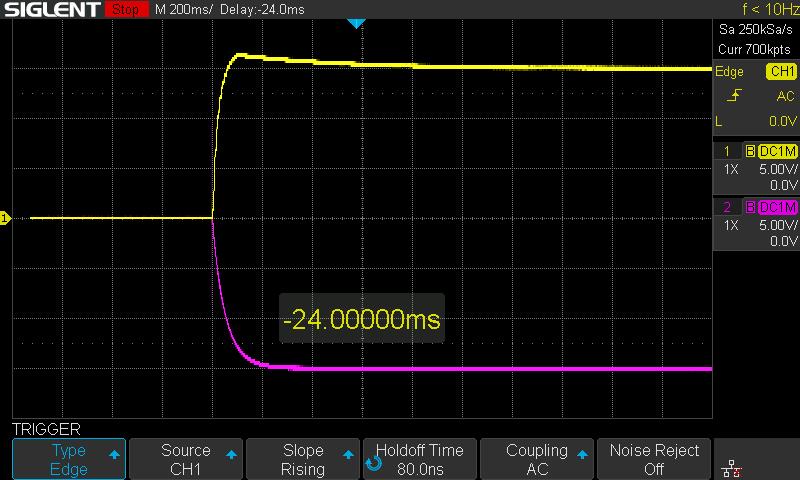Click the red Stop status indicator

(x=126, y=9)
